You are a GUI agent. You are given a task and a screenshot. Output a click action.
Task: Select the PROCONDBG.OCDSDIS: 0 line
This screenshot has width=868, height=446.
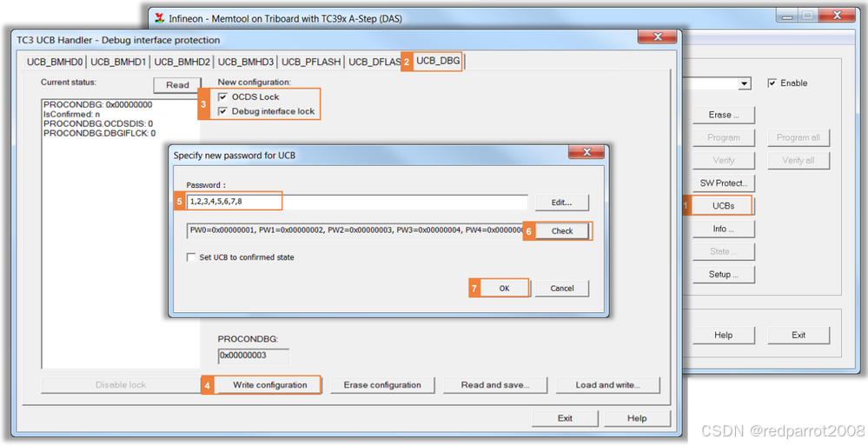tap(98, 123)
